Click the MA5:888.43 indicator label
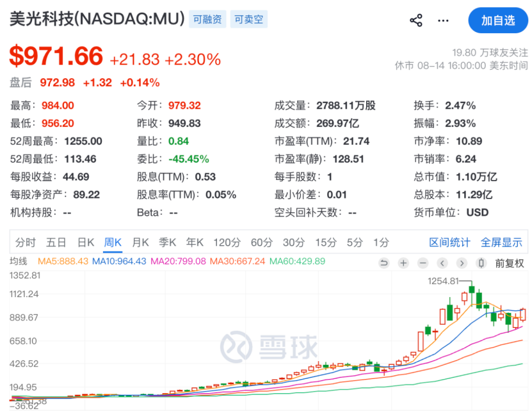 click(x=63, y=261)
